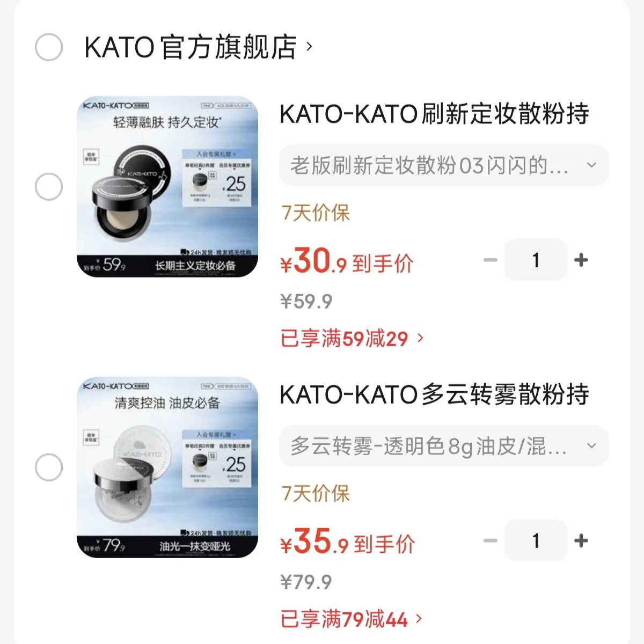This screenshot has width=644, height=644.
Task: Select the 刷新定妆散粉 item checkbox
Action: point(49,187)
